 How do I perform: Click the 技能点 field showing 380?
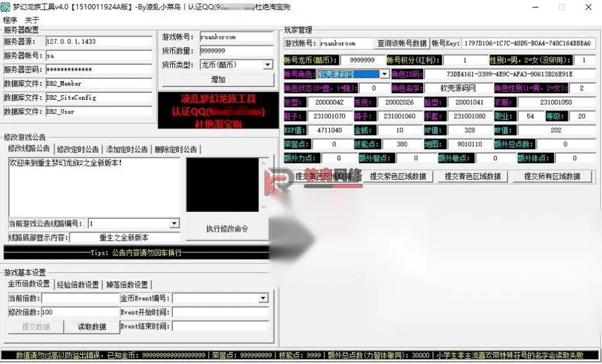pyautogui.click(x=402, y=144)
